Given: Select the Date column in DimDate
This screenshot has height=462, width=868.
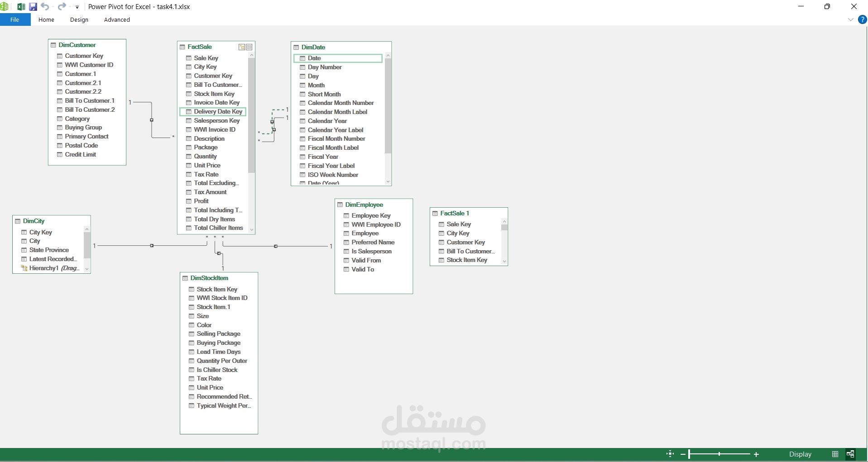Looking at the screenshot, I should click(x=338, y=58).
